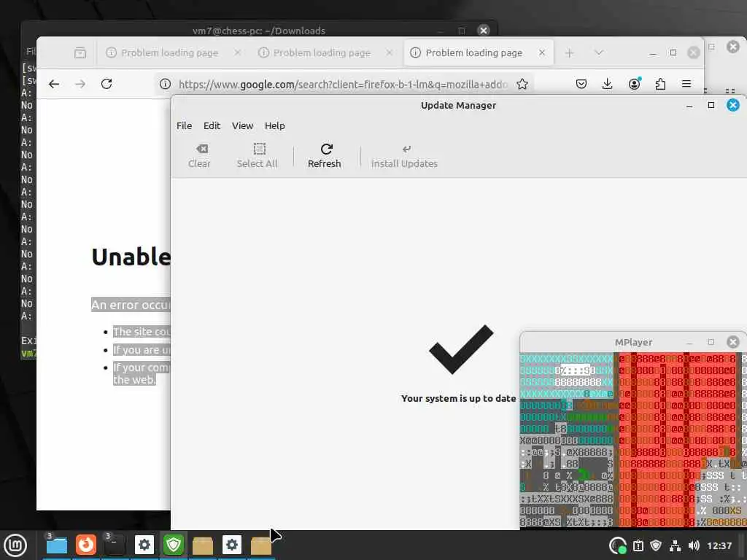Click the update shield tray icon
Image resolution: width=747 pixels, height=560 pixels.
(x=656, y=545)
